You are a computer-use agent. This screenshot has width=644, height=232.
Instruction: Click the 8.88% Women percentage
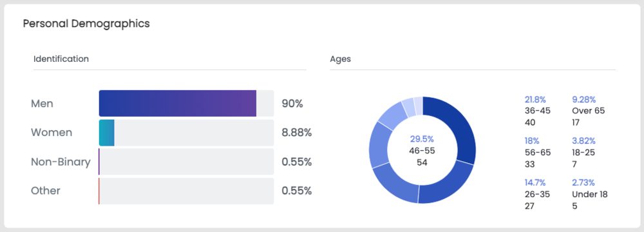click(x=296, y=133)
